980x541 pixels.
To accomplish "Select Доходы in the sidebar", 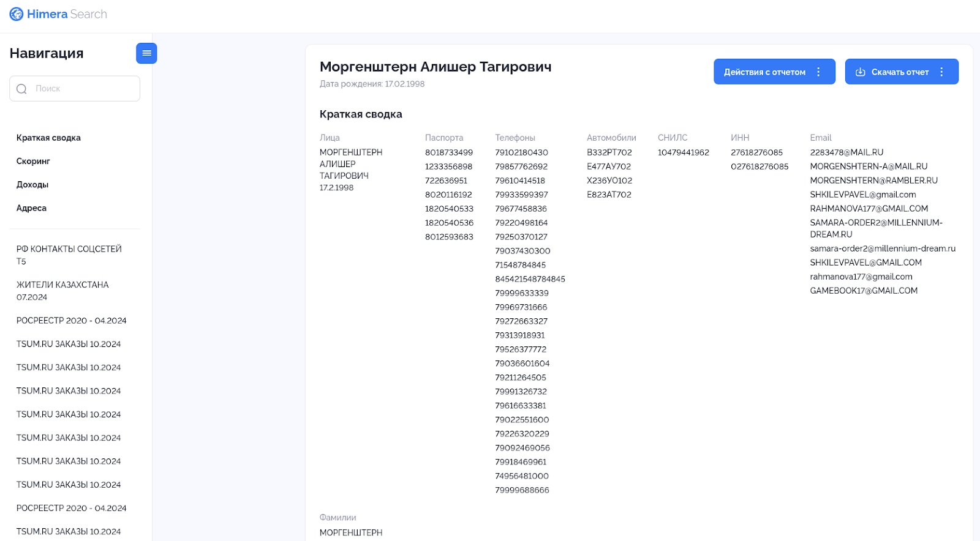I will click(32, 185).
